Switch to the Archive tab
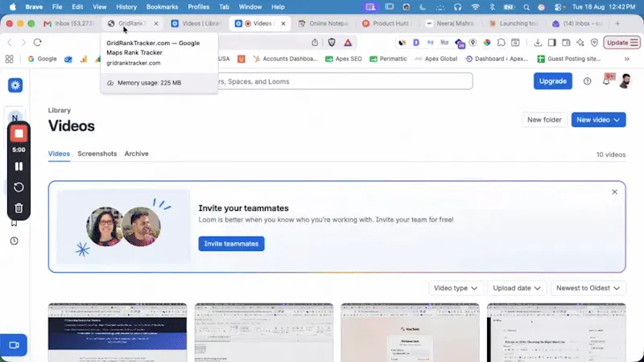644x362 pixels. click(x=136, y=154)
